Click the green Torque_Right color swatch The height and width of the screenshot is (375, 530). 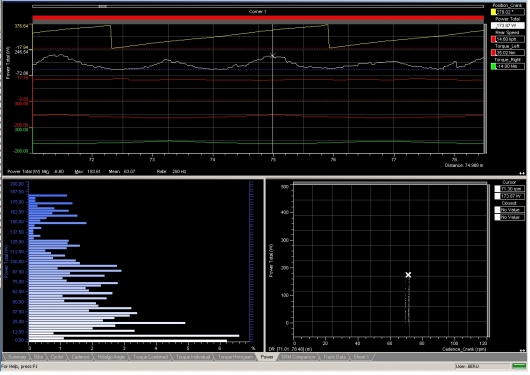tap(493, 66)
